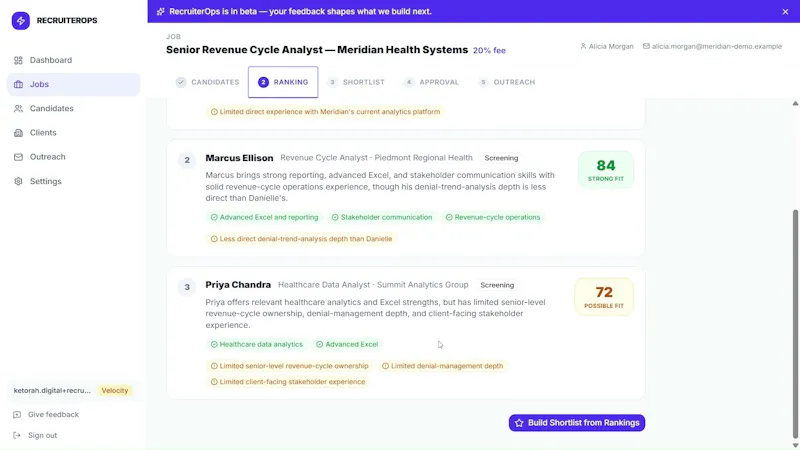Switch to the Approval step tab
The image size is (800, 450).
tap(431, 82)
